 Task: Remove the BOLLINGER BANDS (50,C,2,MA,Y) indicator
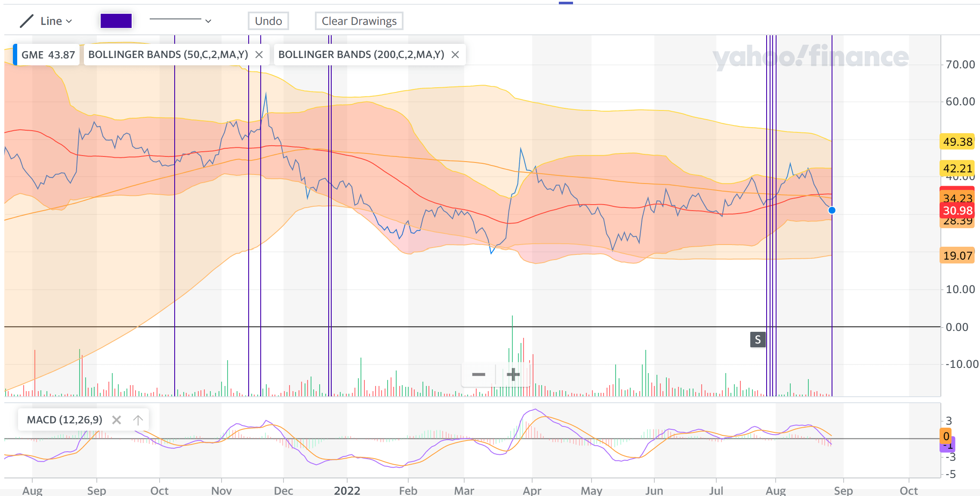(259, 55)
